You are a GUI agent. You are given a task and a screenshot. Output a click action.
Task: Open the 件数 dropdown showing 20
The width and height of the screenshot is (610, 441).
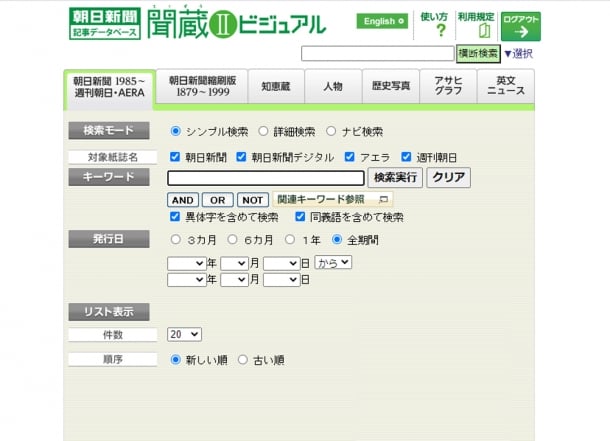[184, 334]
